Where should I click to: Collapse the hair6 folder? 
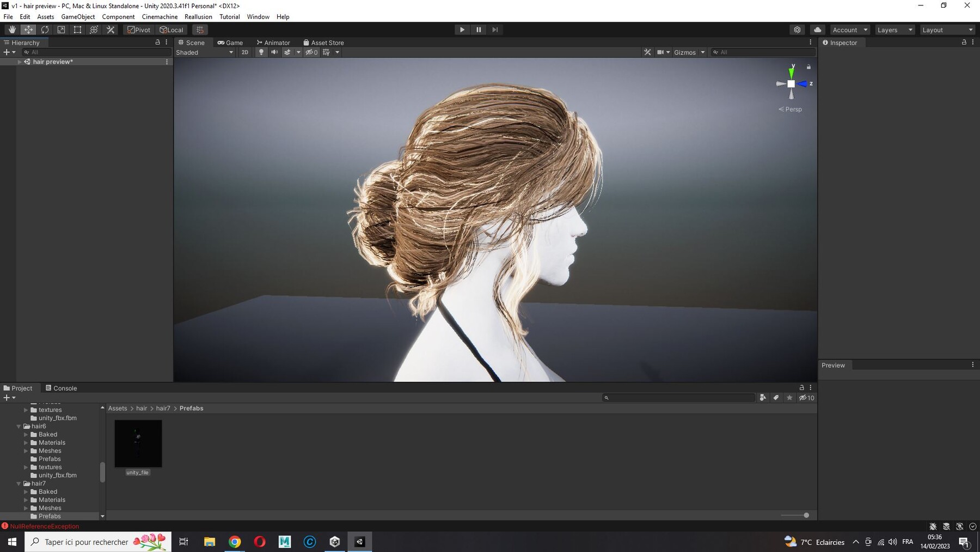click(19, 426)
